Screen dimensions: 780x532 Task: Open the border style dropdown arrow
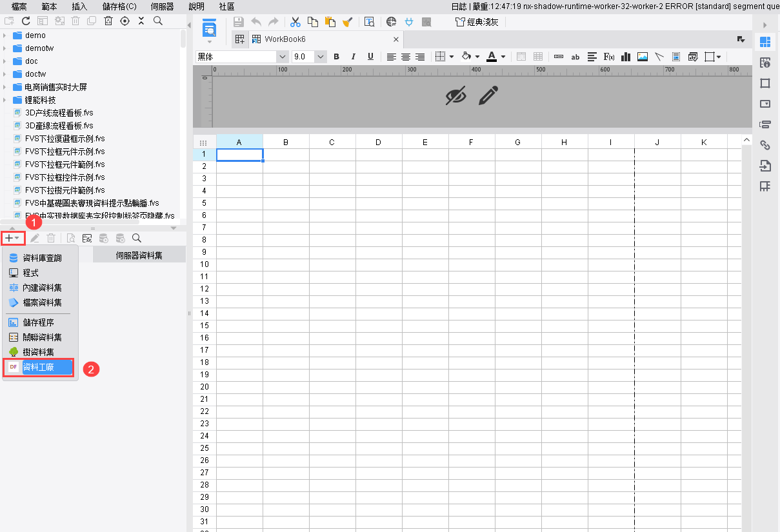coord(452,57)
